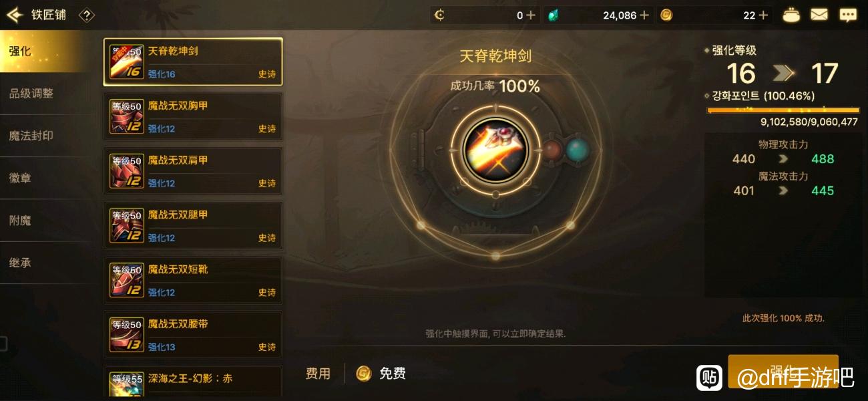Viewport: 868px width, 401px height.
Task: Go back using the top-left arrow
Action: click(x=15, y=15)
